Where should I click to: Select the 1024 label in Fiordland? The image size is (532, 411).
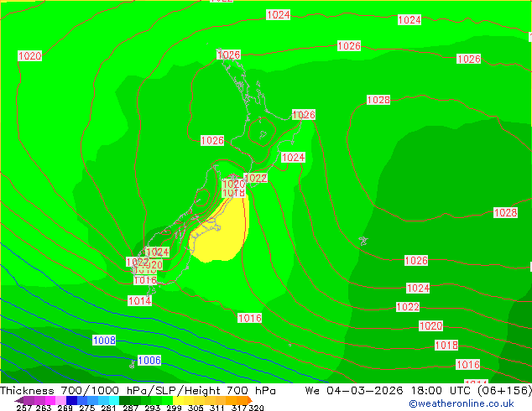pyautogui.click(x=157, y=252)
